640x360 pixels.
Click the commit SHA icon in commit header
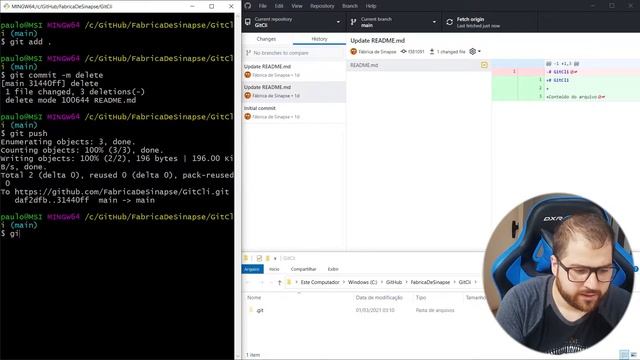coord(403,51)
